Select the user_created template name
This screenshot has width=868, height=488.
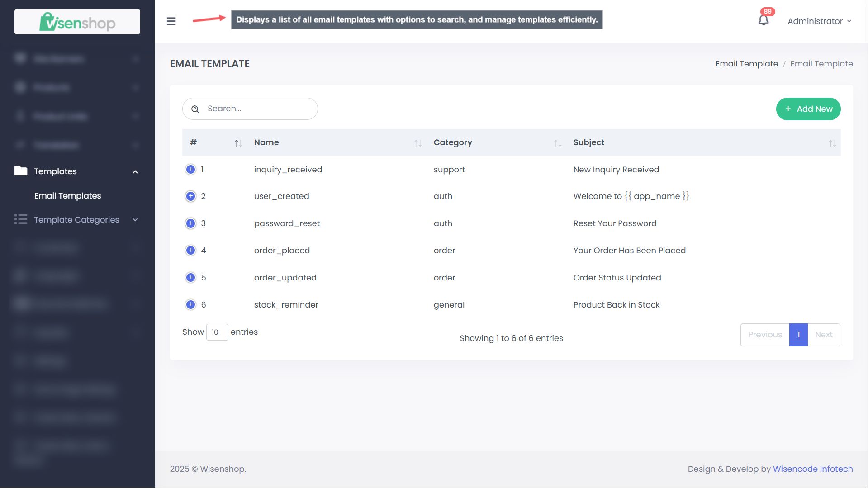(x=282, y=196)
